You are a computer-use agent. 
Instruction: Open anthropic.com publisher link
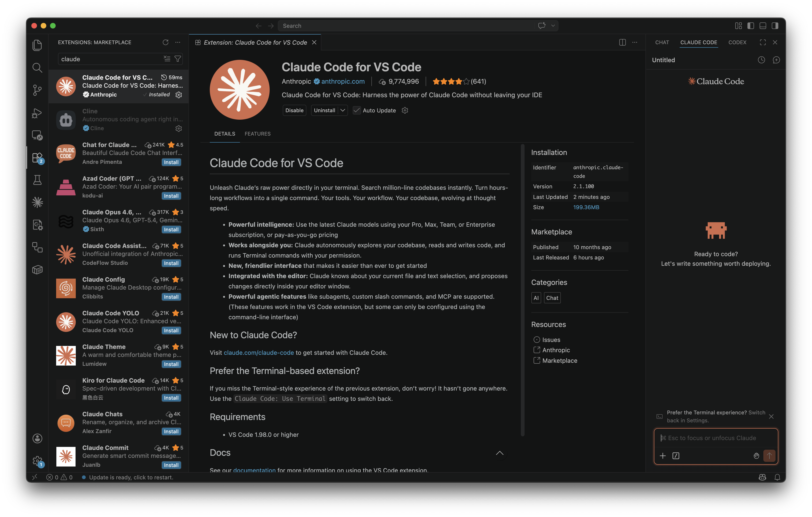click(343, 81)
